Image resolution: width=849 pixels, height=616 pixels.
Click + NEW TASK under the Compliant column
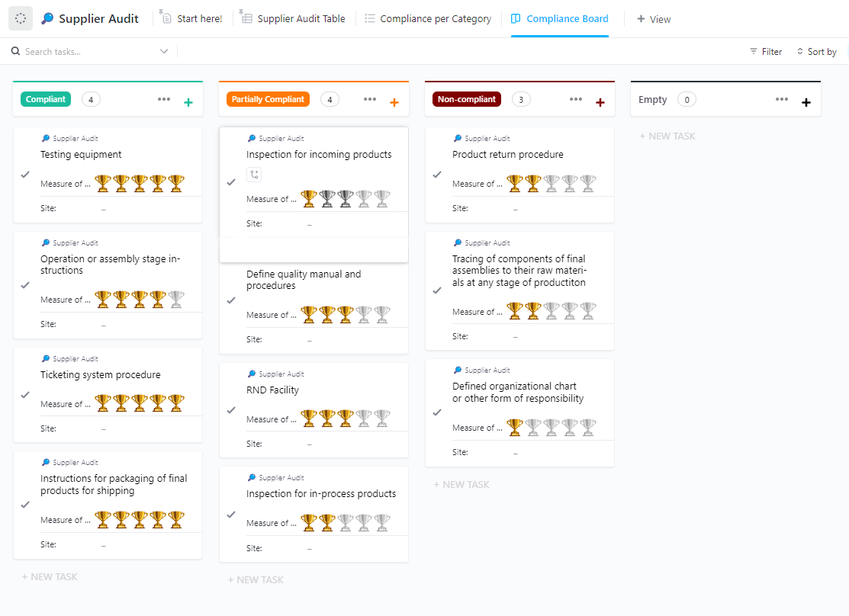point(50,576)
